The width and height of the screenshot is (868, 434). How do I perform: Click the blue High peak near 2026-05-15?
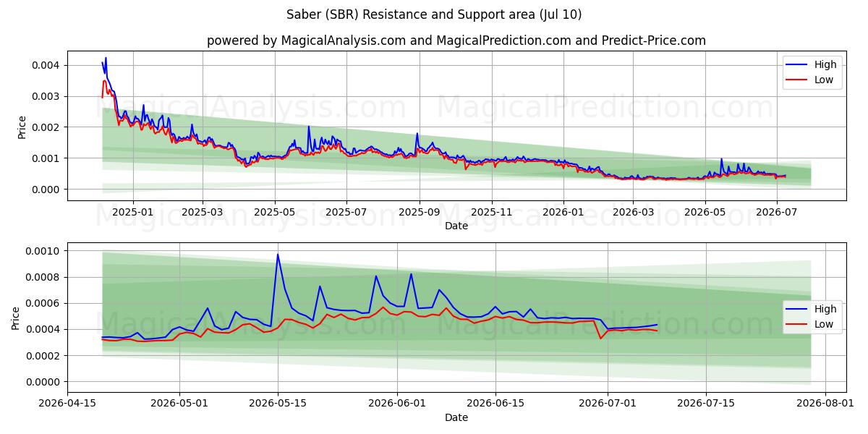[x=278, y=255]
